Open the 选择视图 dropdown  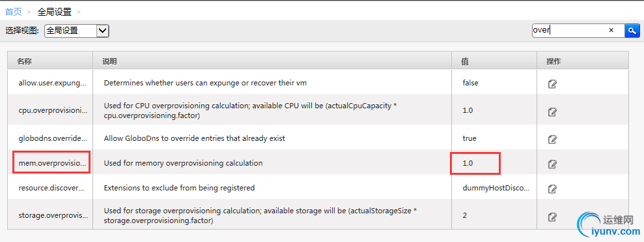[x=76, y=31]
